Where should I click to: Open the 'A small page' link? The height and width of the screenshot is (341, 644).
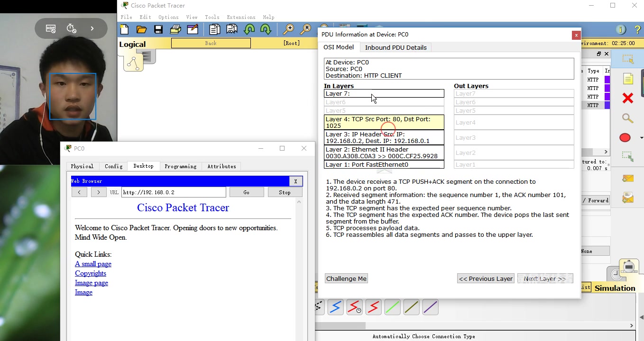click(93, 264)
